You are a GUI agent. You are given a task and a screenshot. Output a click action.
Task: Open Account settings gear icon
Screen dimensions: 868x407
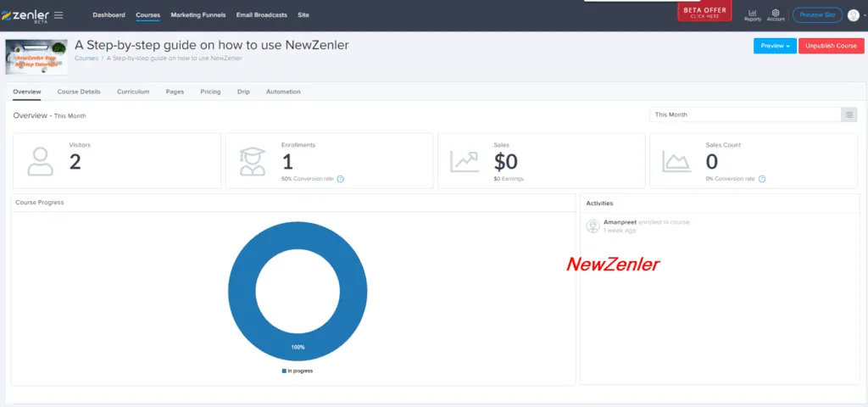pos(776,14)
